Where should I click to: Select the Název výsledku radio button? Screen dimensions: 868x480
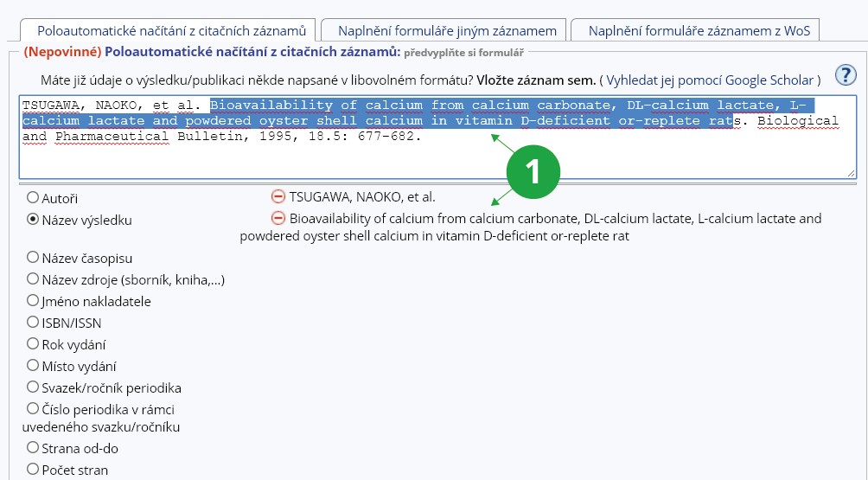[x=33, y=220]
